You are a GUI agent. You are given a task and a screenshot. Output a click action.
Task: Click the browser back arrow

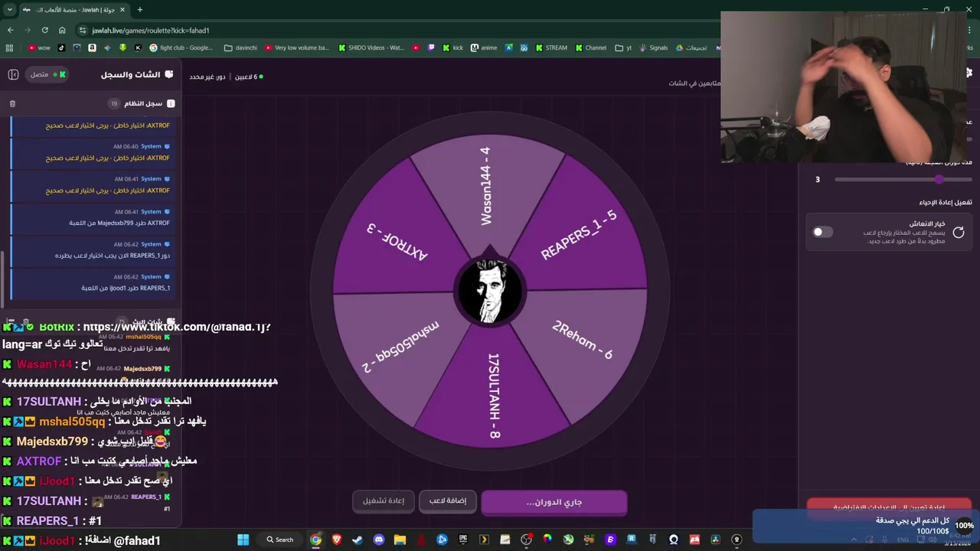(10, 30)
